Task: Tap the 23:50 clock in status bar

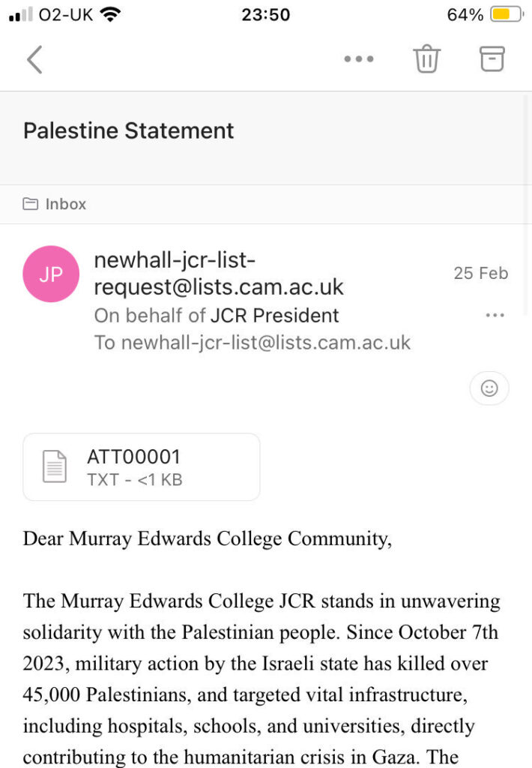Action: pos(265,14)
